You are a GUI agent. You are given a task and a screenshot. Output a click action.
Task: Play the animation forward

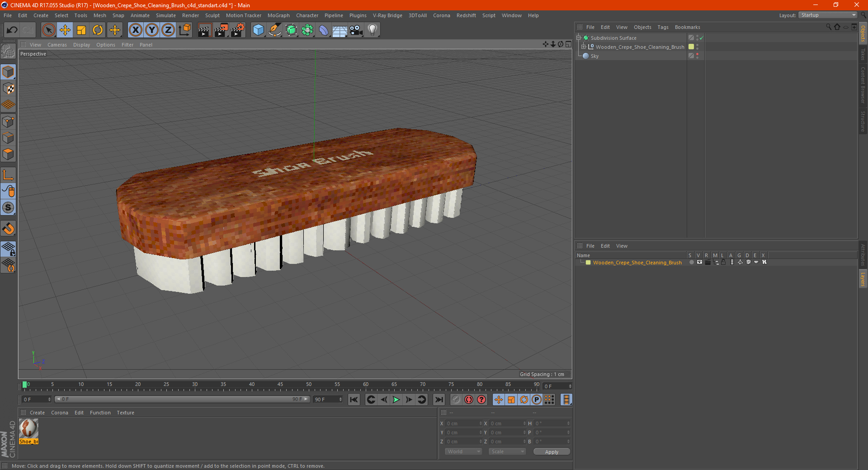396,399
